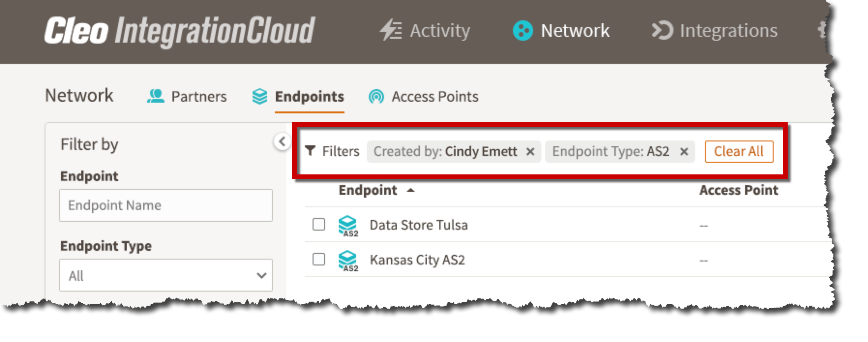
Task: Open the Endpoint Type dropdown
Action: (166, 275)
